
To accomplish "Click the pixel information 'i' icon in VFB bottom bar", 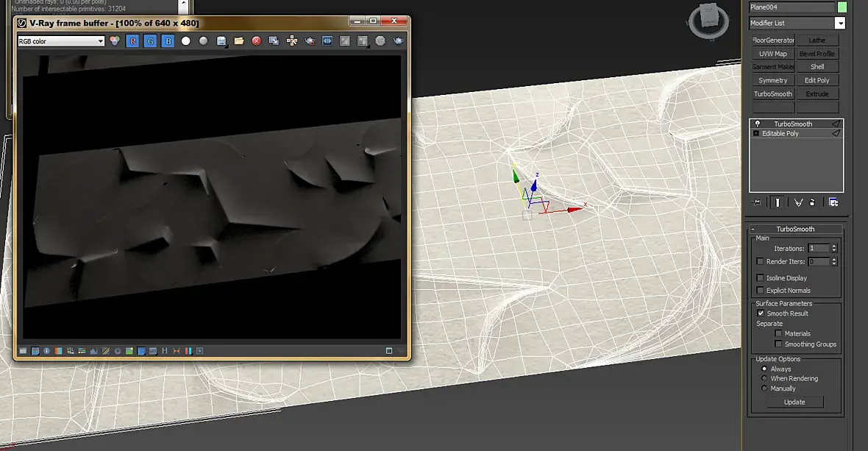I will click(46, 351).
